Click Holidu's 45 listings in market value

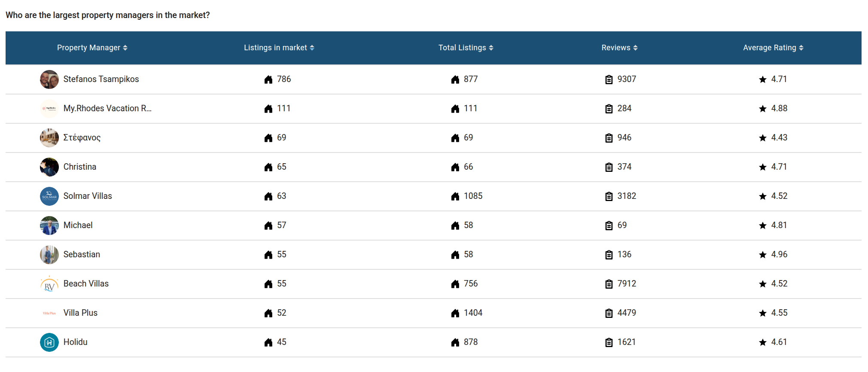click(282, 342)
